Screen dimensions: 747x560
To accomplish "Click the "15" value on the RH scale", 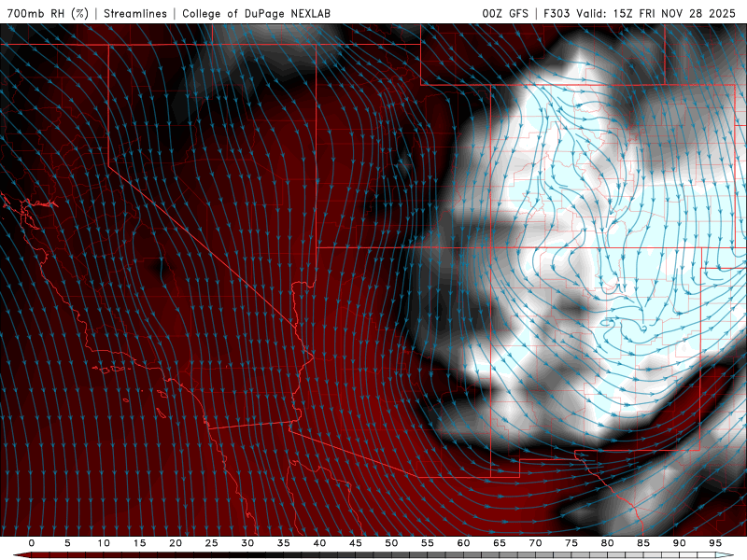I will pos(139,543).
